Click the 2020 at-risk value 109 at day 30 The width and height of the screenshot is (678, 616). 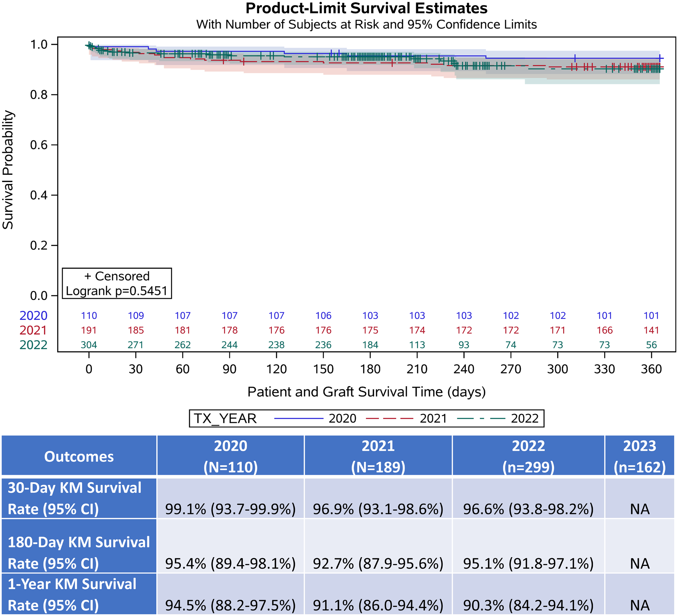pos(136,316)
